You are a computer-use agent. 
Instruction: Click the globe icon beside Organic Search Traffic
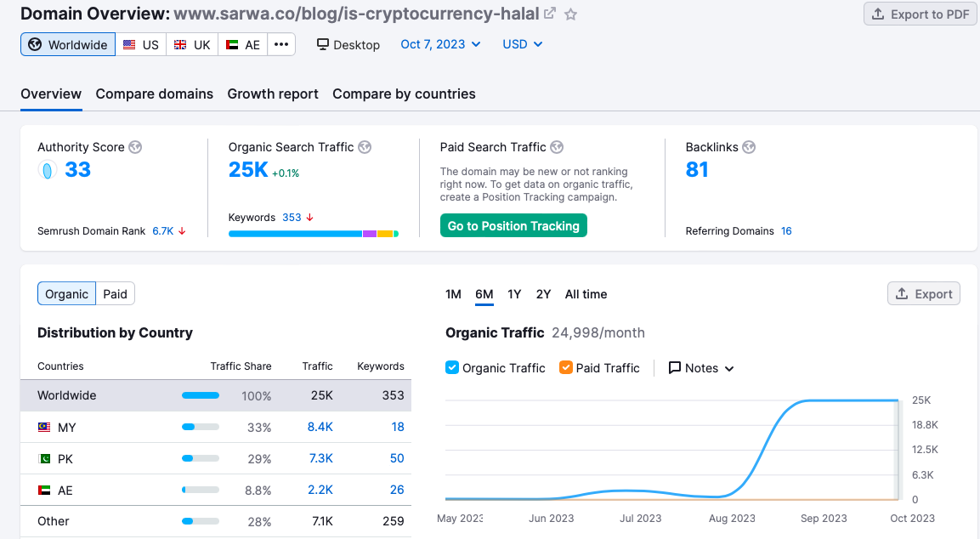(365, 147)
